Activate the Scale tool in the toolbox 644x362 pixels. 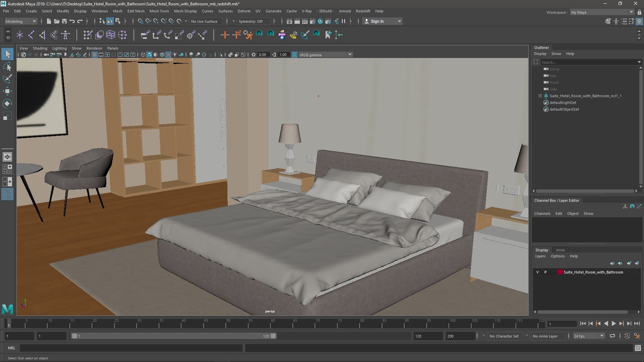tap(7, 116)
